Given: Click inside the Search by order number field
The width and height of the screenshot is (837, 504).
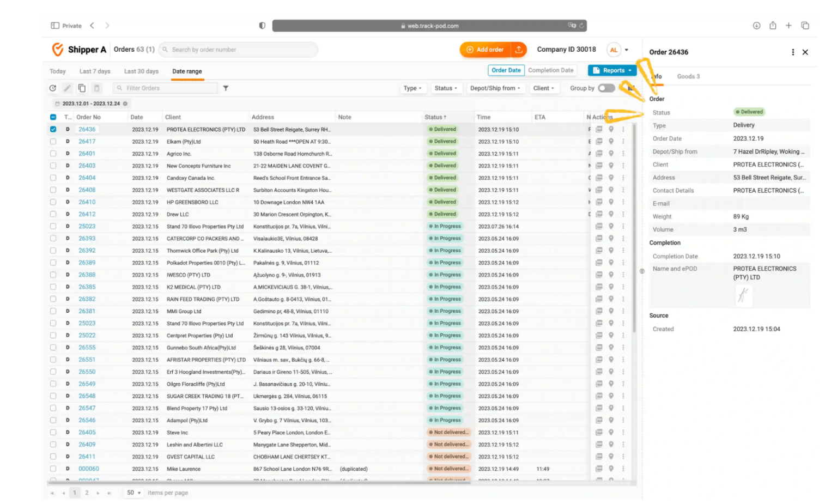Looking at the screenshot, I should pyautogui.click(x=238, y=49).
